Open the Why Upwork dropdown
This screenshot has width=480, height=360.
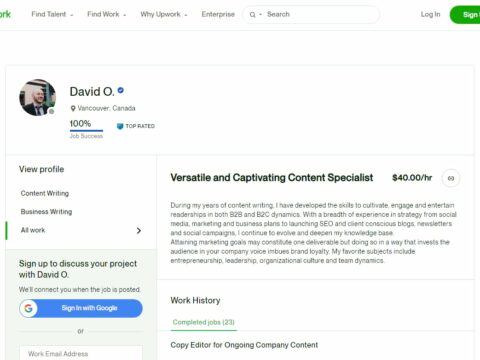(164, 14)
